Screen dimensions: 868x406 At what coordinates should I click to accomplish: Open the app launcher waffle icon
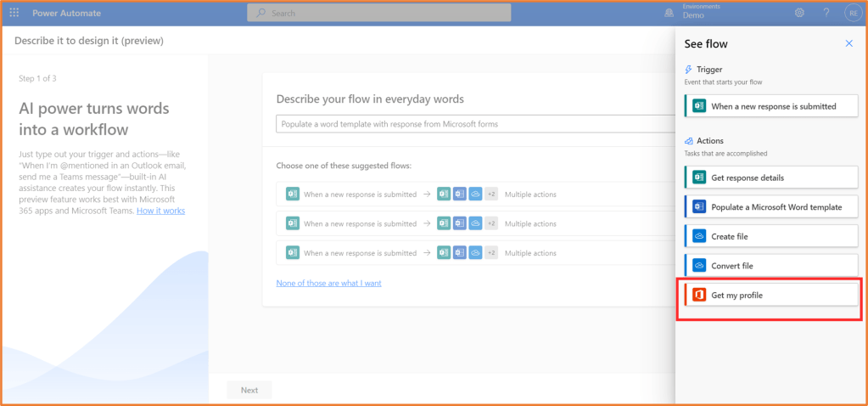coord(14,13)
